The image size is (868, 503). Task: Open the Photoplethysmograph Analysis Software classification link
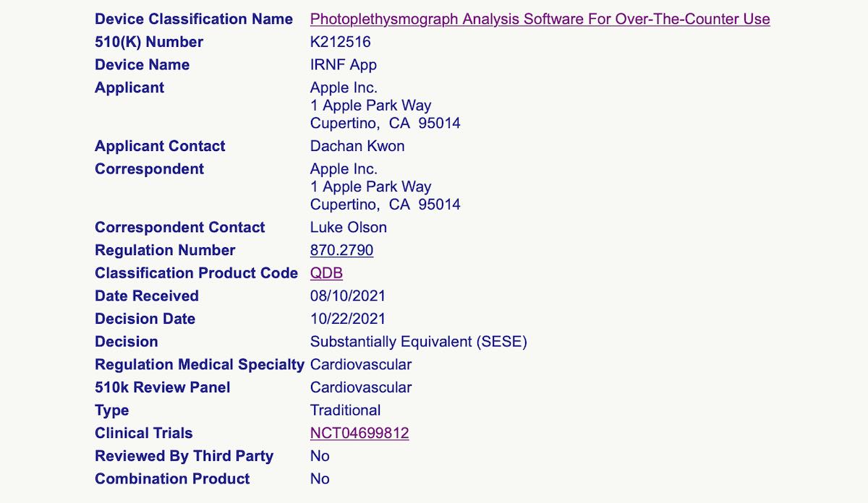coord(540,19)
